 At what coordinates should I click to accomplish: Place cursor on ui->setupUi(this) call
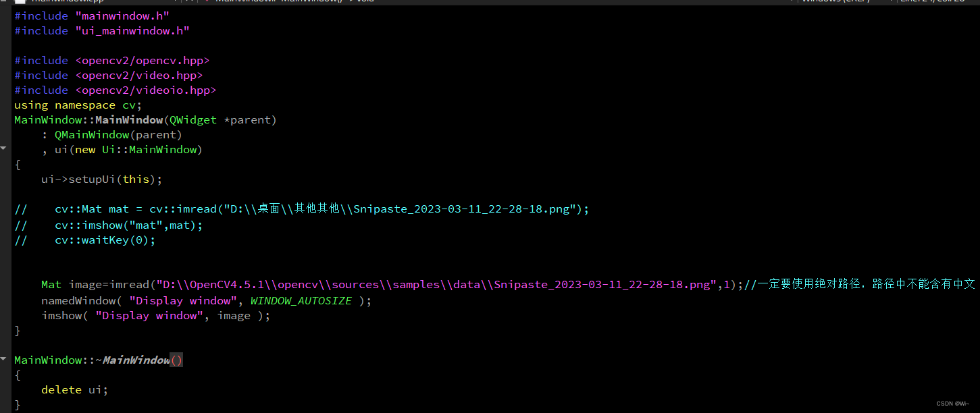point(101,180)
